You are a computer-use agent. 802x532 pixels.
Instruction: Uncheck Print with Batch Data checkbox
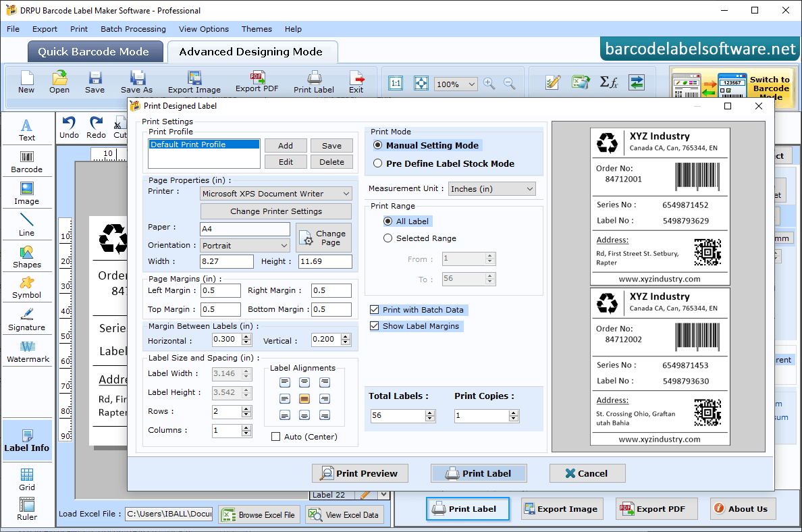(375, 310)
